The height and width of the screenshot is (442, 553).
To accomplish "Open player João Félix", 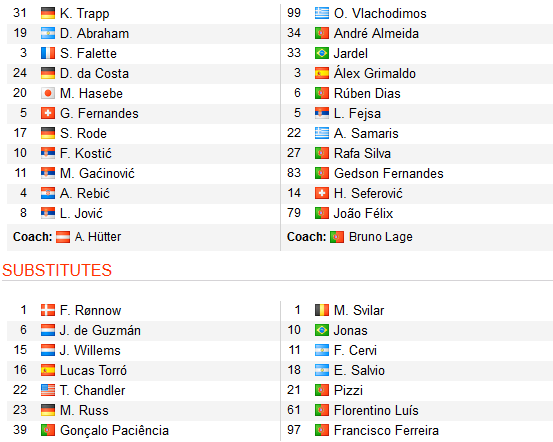I will pos(363,213).
